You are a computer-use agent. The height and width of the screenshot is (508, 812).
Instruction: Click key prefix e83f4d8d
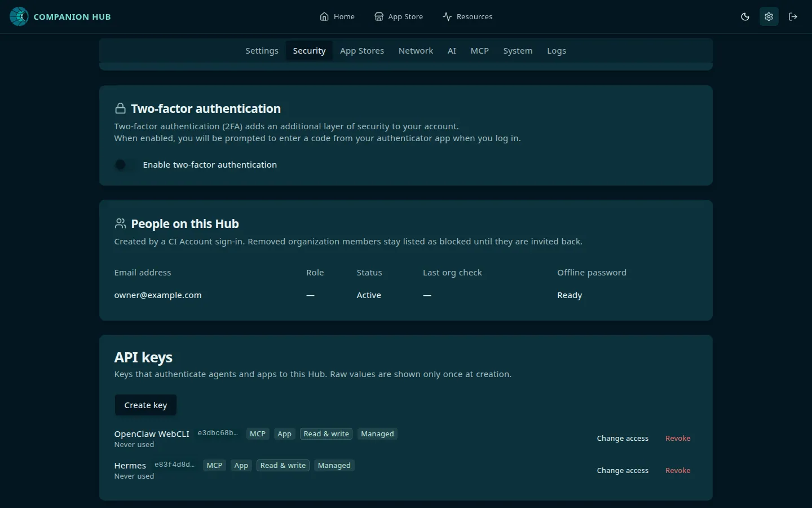coord(175,465)
